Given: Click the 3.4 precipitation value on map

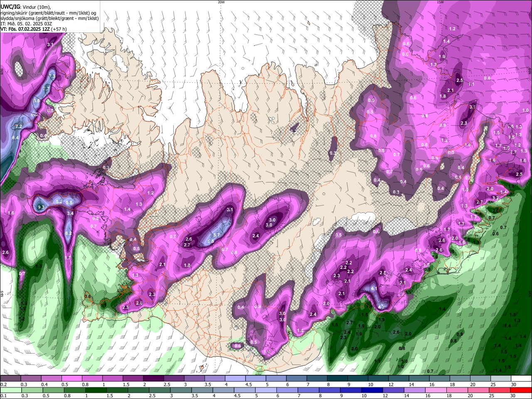Looking at the screenshot, I should tap(70, 213).
